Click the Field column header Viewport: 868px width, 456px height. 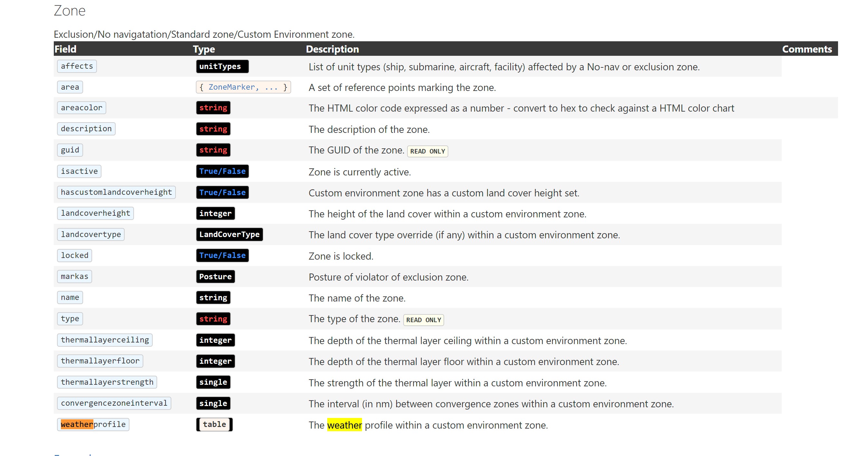coord(65,49)
